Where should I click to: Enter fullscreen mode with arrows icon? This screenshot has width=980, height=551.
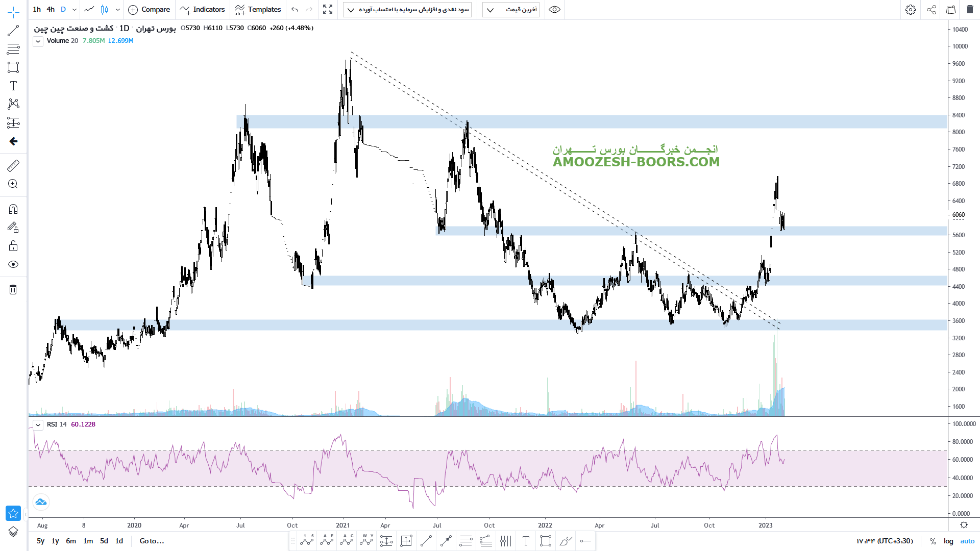click(328, 10)
